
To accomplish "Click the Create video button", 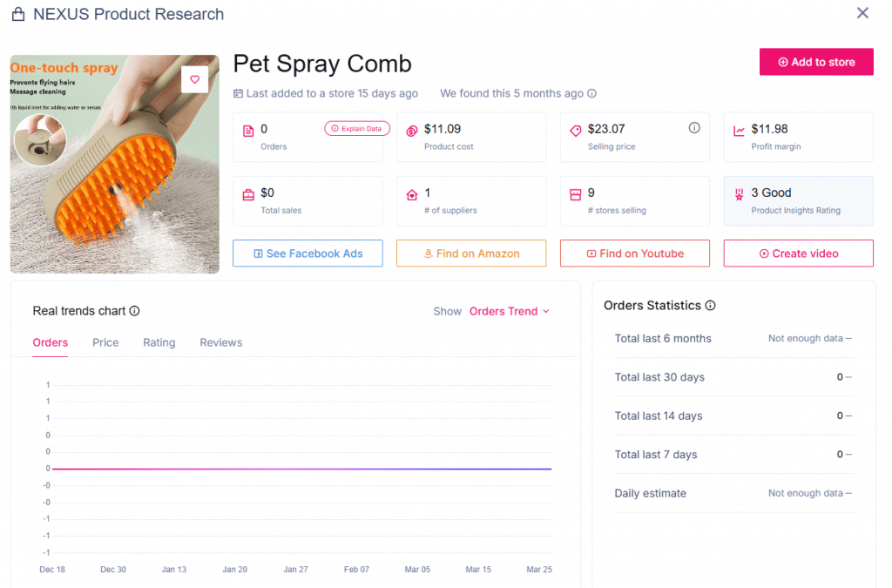I will coord(798,253).
